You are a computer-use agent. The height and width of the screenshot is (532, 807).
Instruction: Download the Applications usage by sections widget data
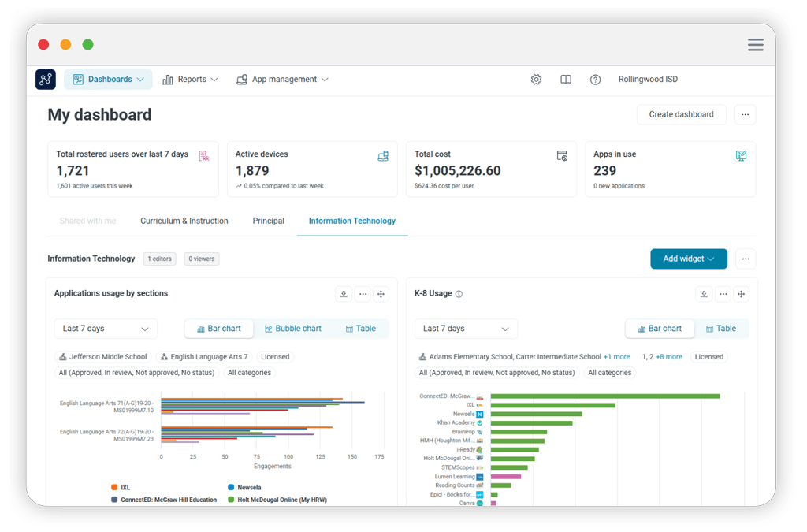pos(344,293)
